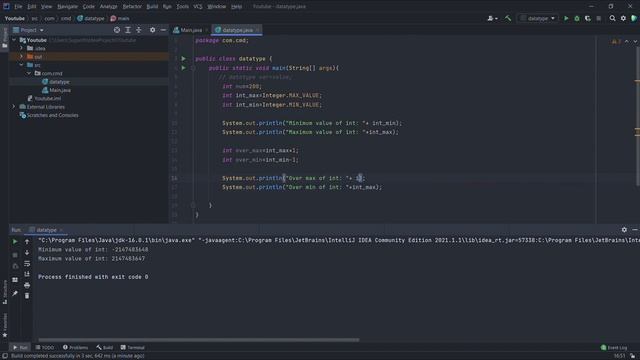640x360 pixels.
Task: Collapse the Youtube project root node
Action: point(14,40)
